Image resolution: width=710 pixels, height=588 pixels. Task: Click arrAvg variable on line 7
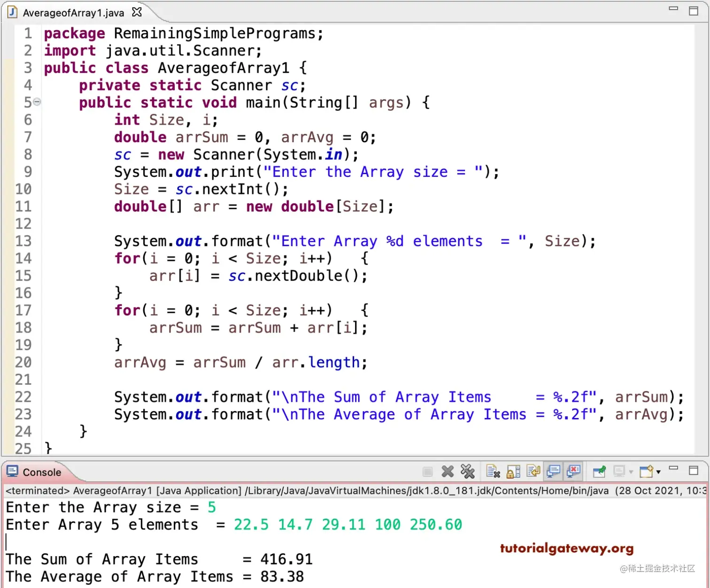[x=307, y=137]
